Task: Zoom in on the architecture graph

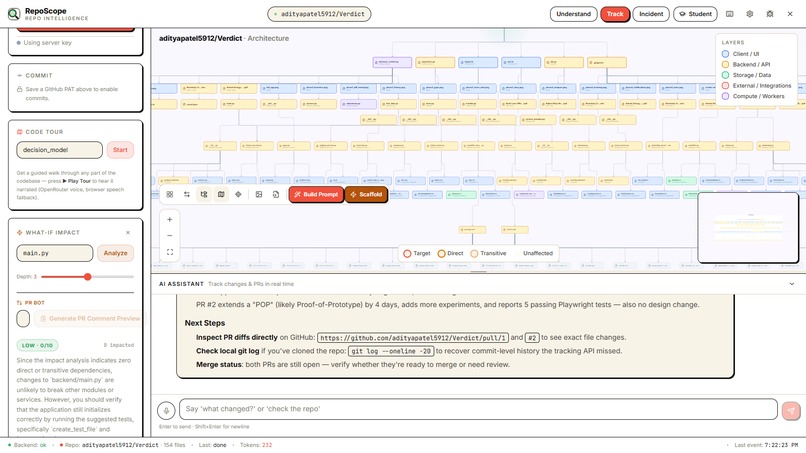Action: pyautogui.click(x=170, y=220)
